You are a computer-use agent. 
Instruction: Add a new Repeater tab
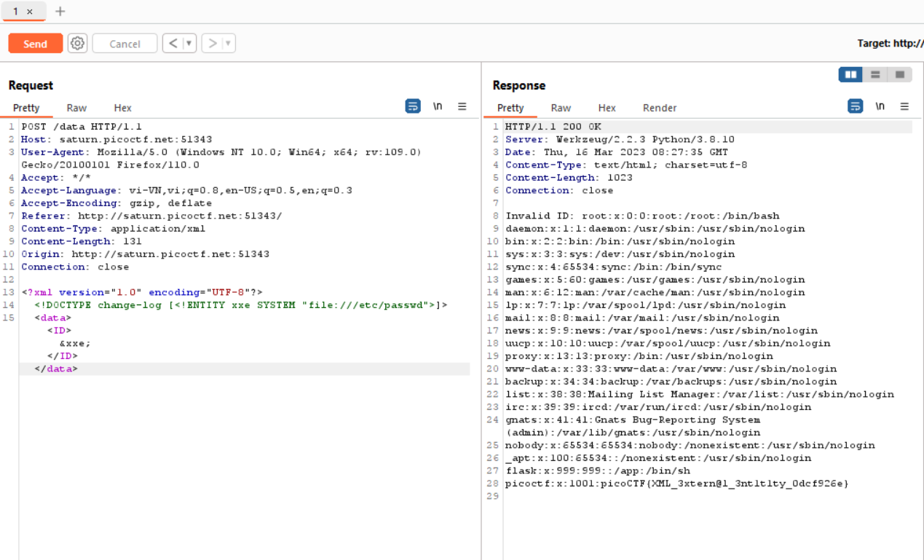tap(60, 12)
